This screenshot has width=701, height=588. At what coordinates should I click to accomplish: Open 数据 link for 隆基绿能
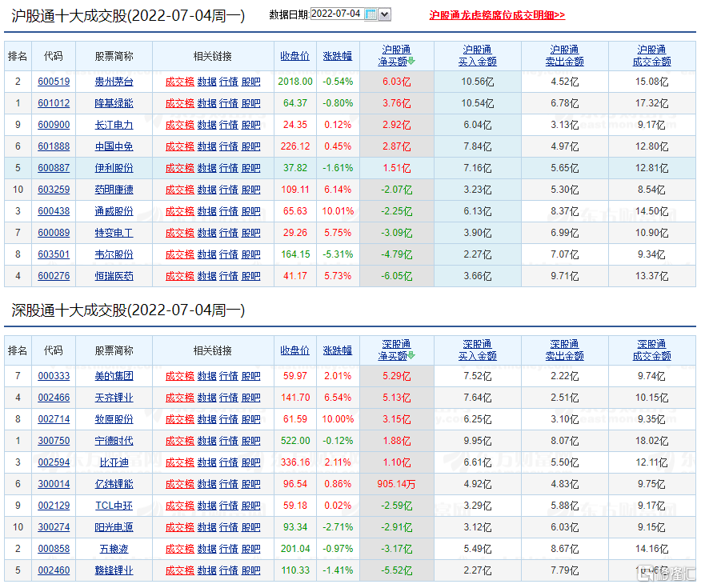point(207,103)
